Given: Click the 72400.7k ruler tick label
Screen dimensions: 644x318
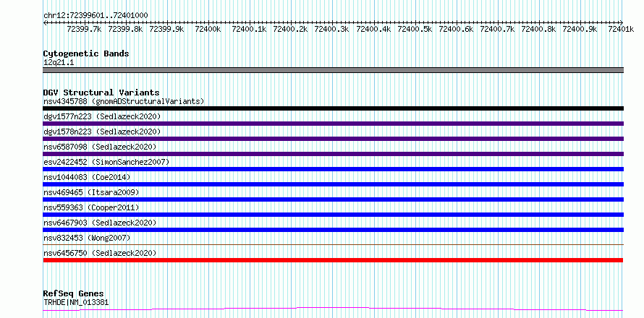Looking at the screenshot, I should point(497,29).
